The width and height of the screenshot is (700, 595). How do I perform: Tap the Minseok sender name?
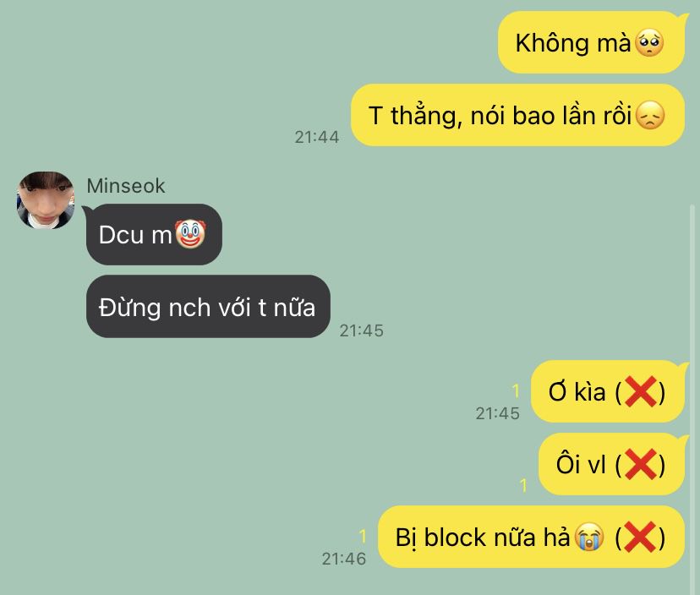(x=126, y=186)
